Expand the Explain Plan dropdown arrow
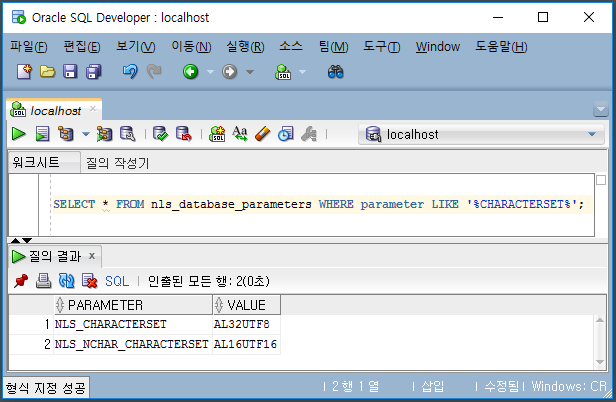This screenshot has height=402, width=616. coord(86,134)
